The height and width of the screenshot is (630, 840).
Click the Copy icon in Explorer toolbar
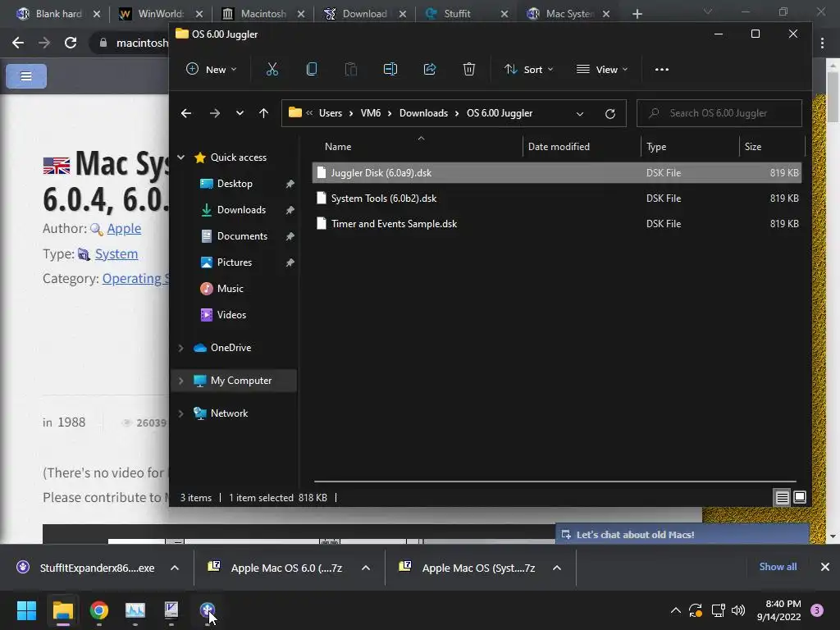pos(311,69)
